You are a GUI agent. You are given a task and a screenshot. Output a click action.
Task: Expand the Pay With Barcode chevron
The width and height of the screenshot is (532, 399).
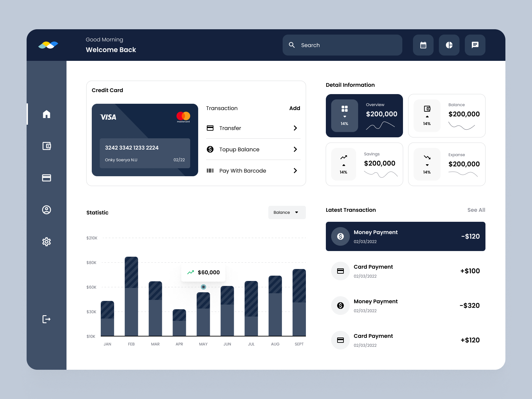[x=295, y=171]
